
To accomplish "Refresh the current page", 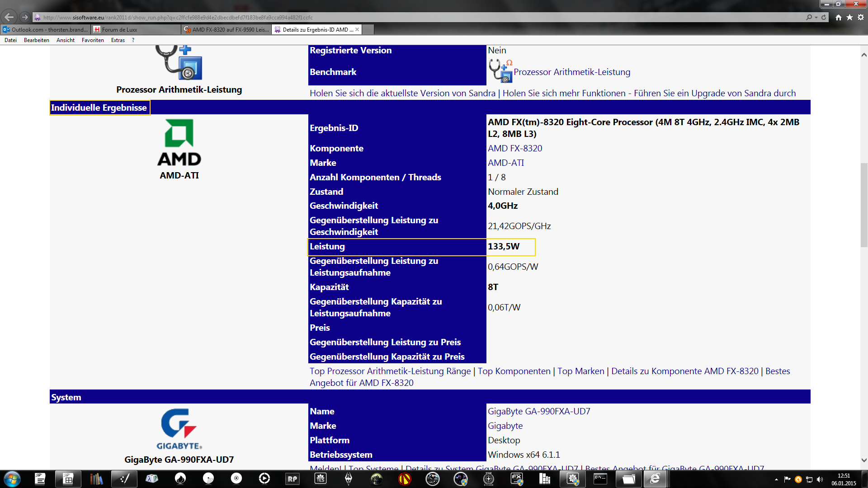I will pos(824,17).
